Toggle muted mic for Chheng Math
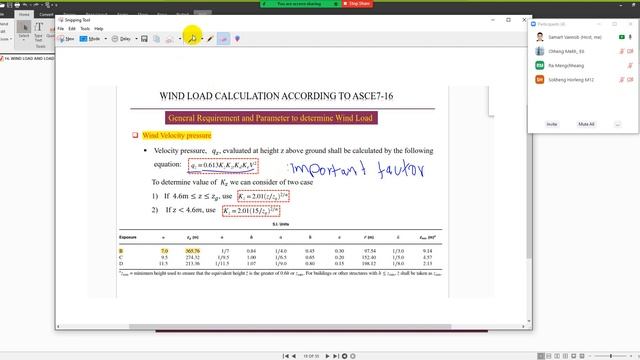This screenshot has height=360, width=640. tap(622, 51)
